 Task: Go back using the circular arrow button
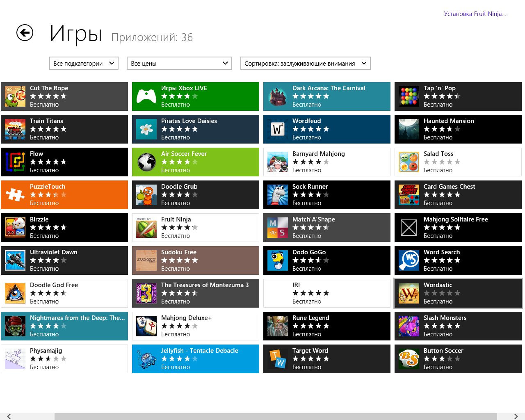(25, 33)
